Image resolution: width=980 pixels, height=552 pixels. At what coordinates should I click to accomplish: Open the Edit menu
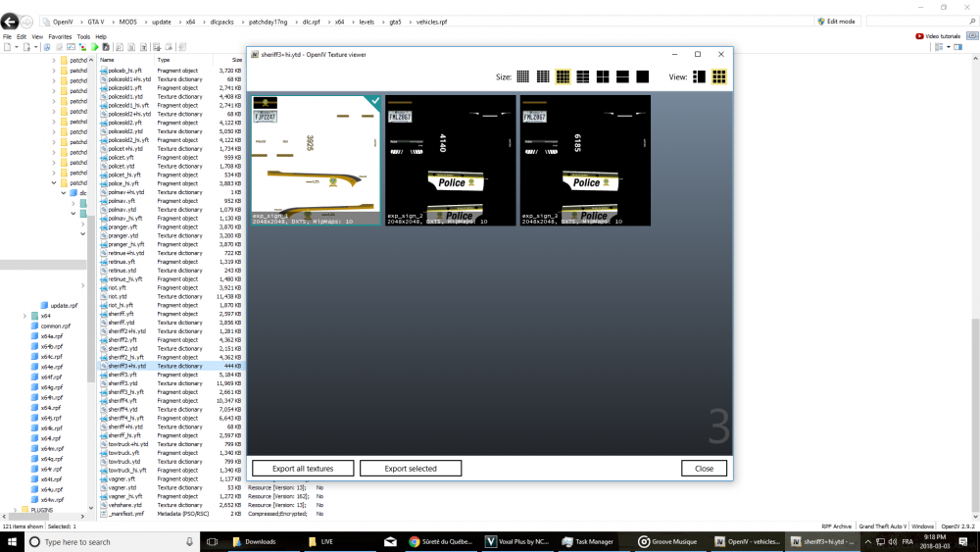pos(22,37)
